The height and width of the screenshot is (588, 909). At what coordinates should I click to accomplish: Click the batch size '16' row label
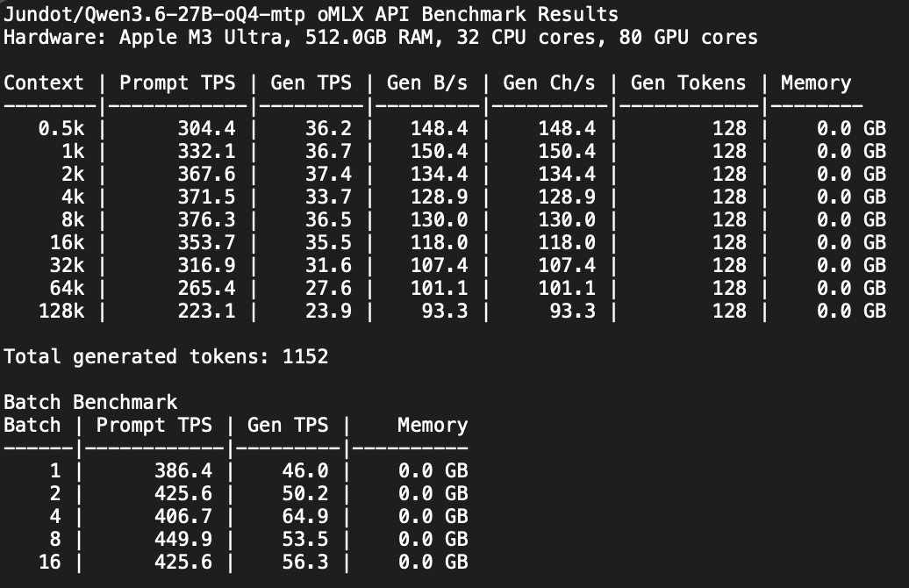49,562
